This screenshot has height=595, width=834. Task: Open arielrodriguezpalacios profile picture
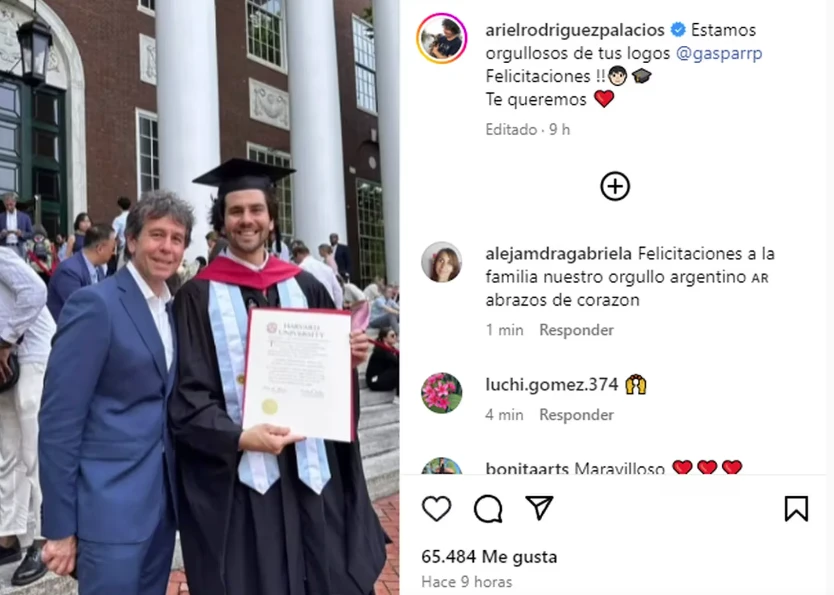pos(441,38)
